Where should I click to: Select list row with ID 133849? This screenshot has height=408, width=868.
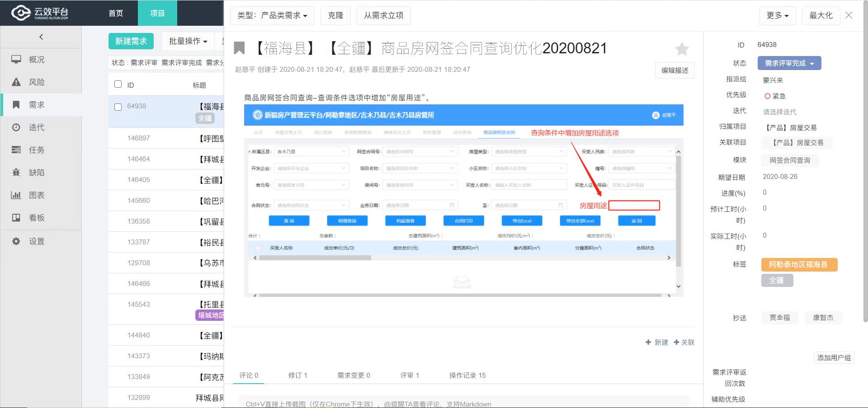pos(166,377)
